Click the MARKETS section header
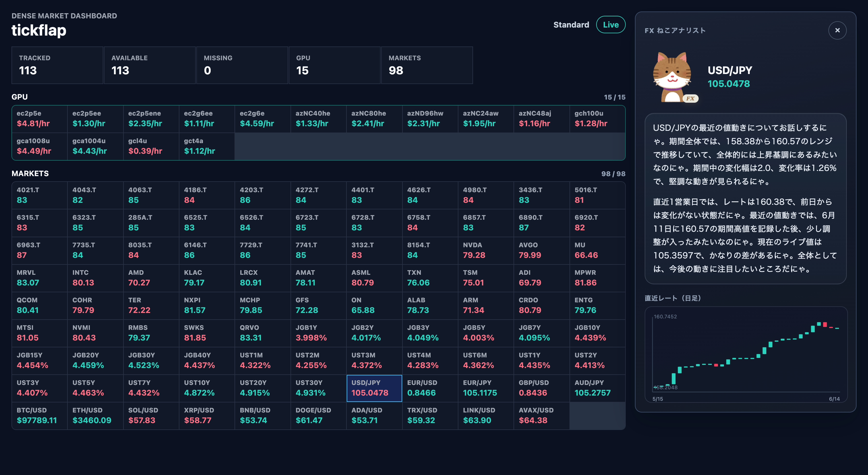 (30, 173)
